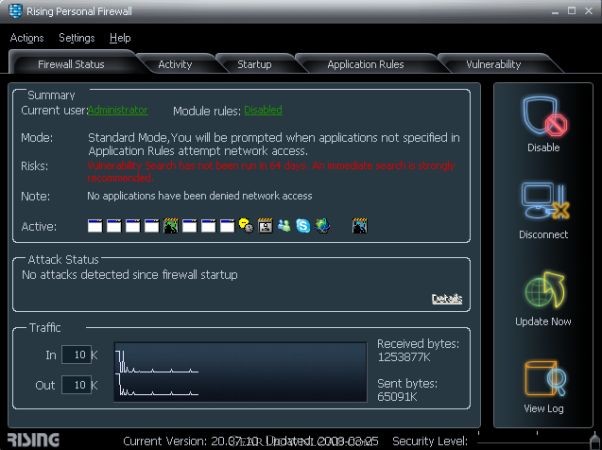Switch to the Vulnerability tab
The image size is (602, 450).
(494, 64)
